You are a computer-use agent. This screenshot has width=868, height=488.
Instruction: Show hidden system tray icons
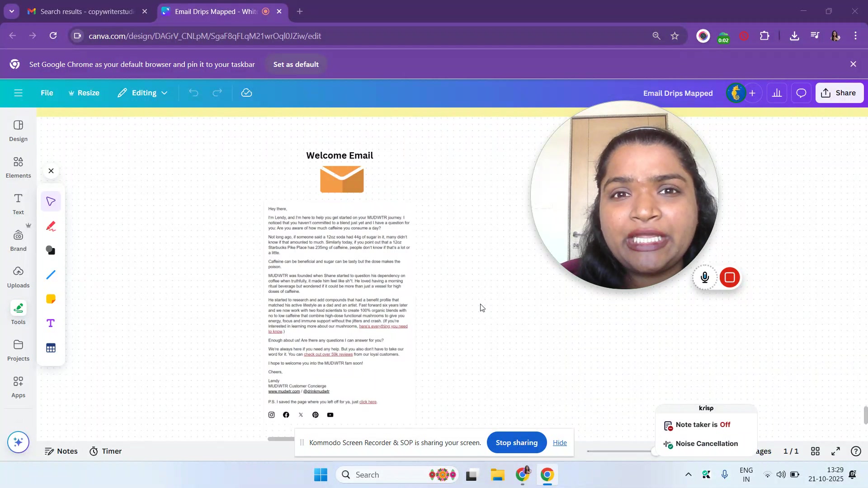688,474
